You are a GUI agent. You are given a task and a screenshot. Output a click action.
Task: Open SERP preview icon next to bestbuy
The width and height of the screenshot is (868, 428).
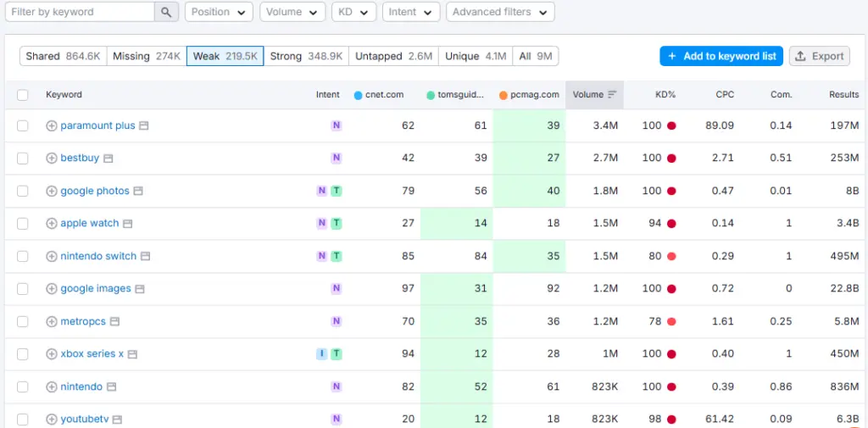pyautogui.click(x=108, y=158)
